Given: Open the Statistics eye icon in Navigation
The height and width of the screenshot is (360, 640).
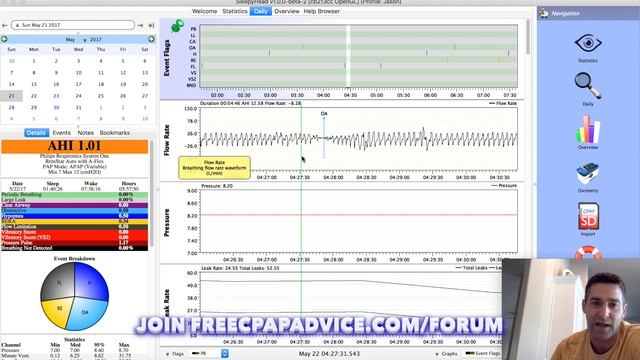Looking at the screenshot, I should [588, 43].
